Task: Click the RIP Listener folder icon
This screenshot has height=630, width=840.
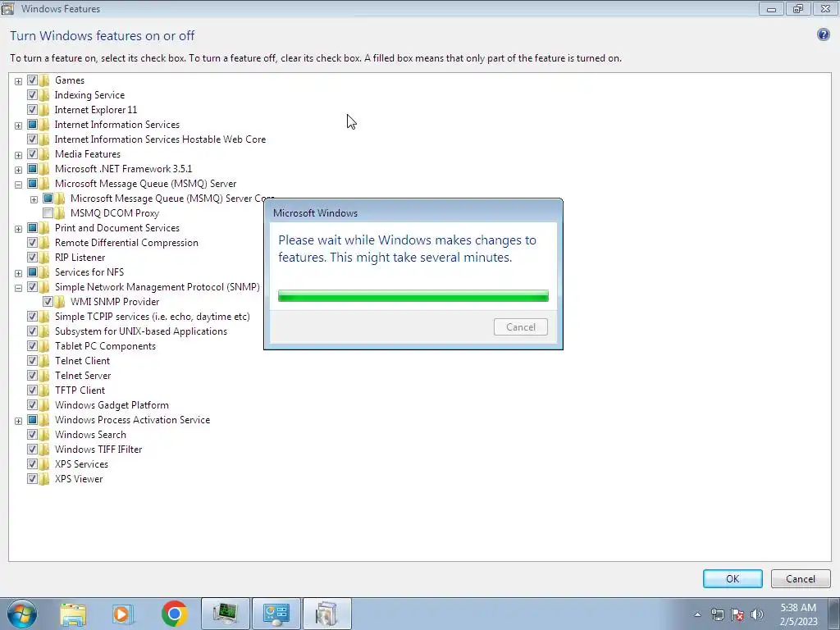Action: (44, 258)
